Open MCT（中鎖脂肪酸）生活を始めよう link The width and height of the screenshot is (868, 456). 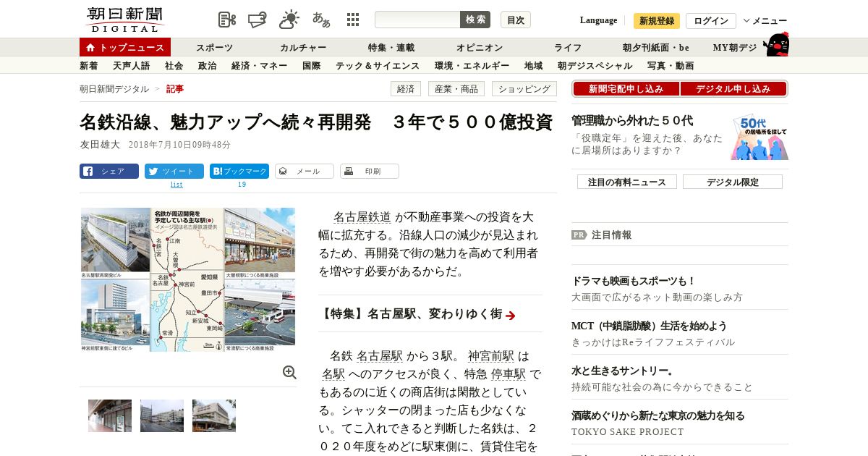coord(649,326)
